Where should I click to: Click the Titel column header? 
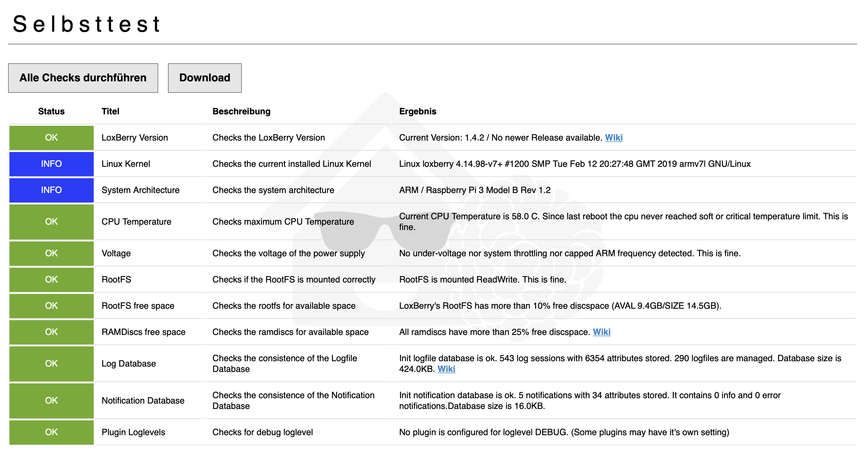(110, 111)
